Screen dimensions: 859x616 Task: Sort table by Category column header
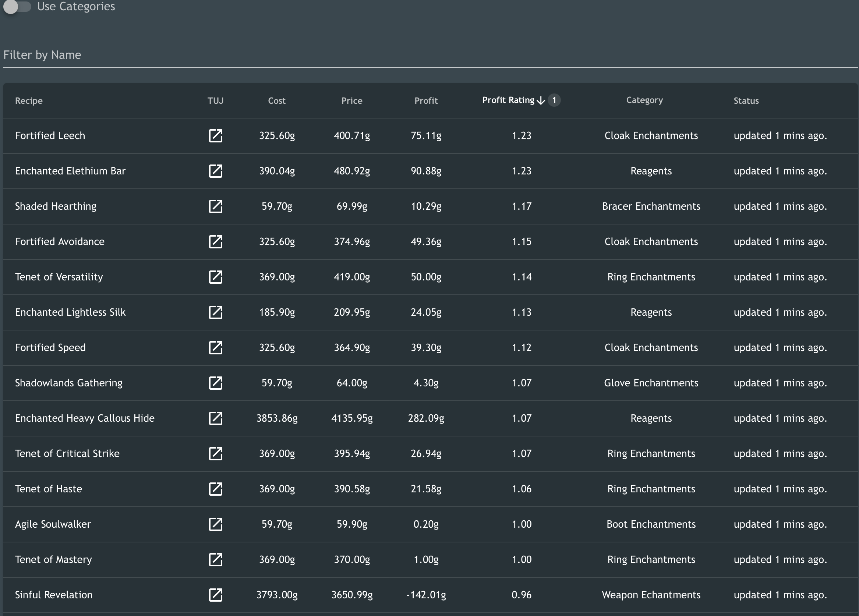(x=645, y=100)
